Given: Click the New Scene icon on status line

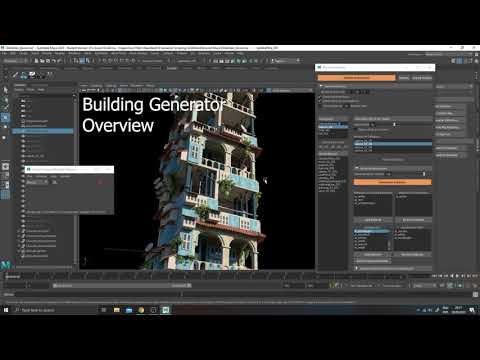Looking at the screenshot, I should [37, 61].
